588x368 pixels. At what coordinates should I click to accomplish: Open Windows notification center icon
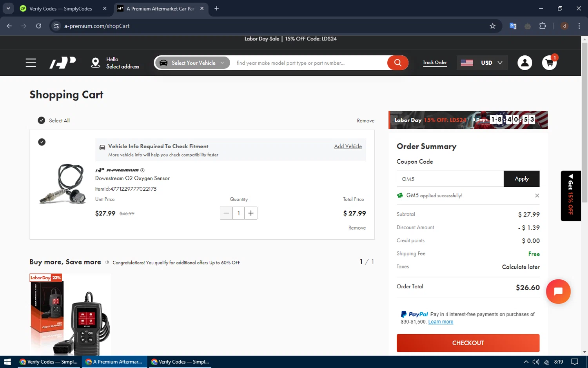click(x=575, y=362)
